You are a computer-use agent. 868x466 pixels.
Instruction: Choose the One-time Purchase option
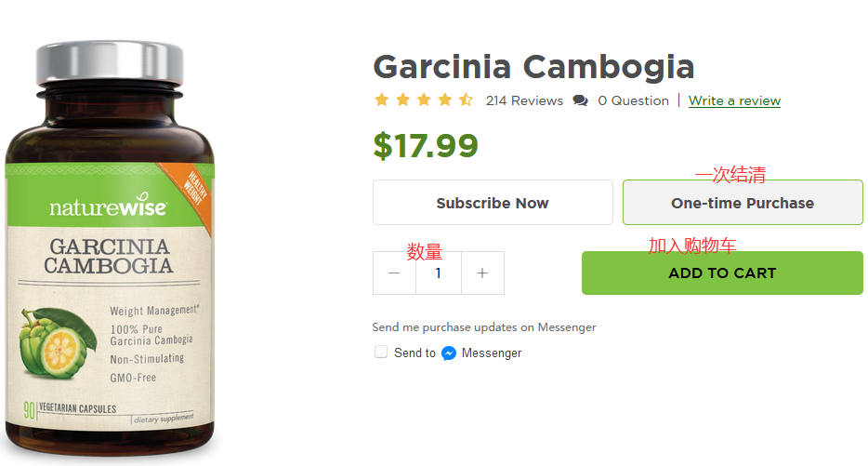743,203
